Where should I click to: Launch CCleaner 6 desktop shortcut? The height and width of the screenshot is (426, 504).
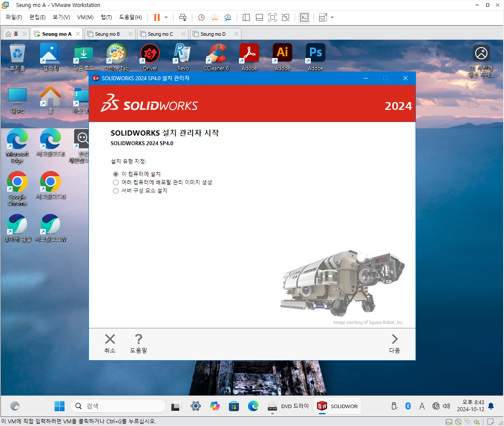(x=216, y=57)
